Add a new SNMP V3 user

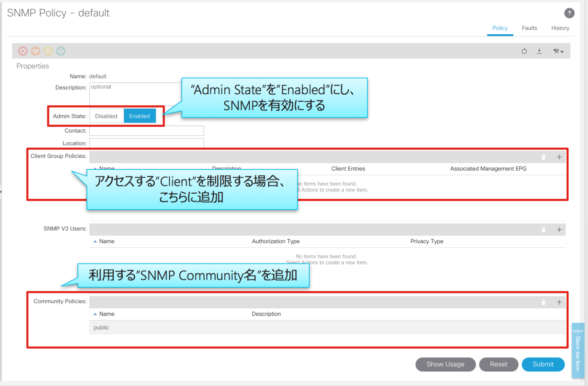pos(559,229)
